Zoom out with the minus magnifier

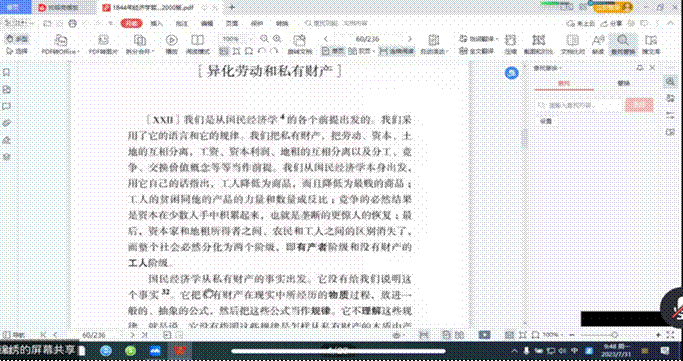click(x=264, y=39)
